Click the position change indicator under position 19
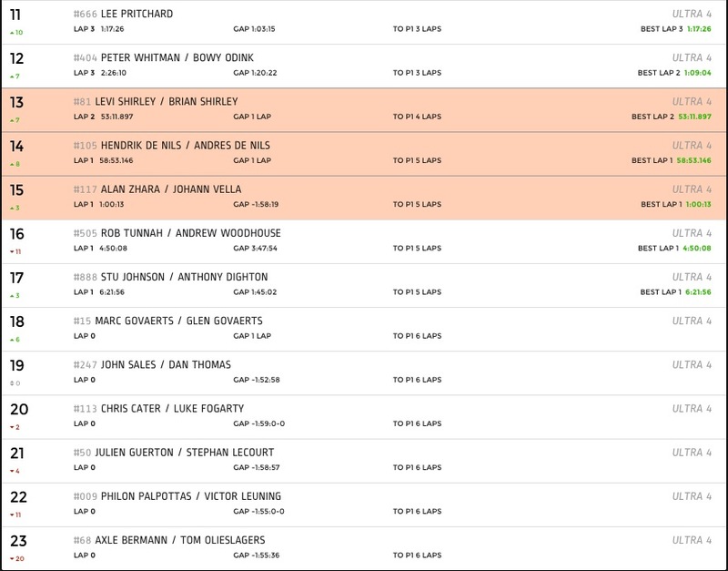Viewport: 728px width, 571px height. click(x=12, y=382)
